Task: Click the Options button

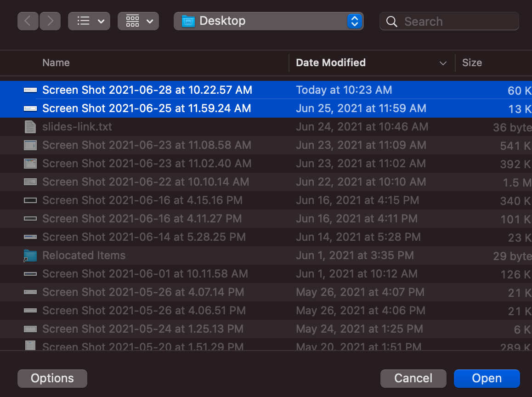Action: (52, 378)
